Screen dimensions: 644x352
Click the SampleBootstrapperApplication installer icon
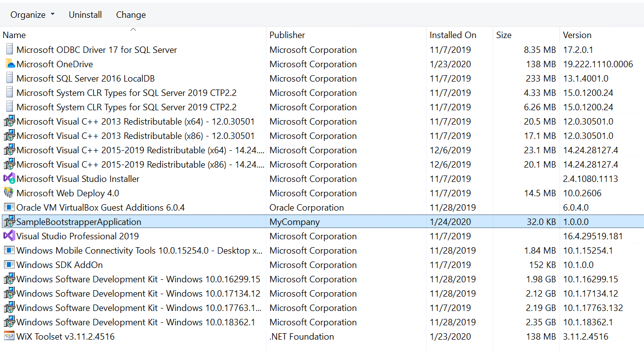[x=9, y=222]
